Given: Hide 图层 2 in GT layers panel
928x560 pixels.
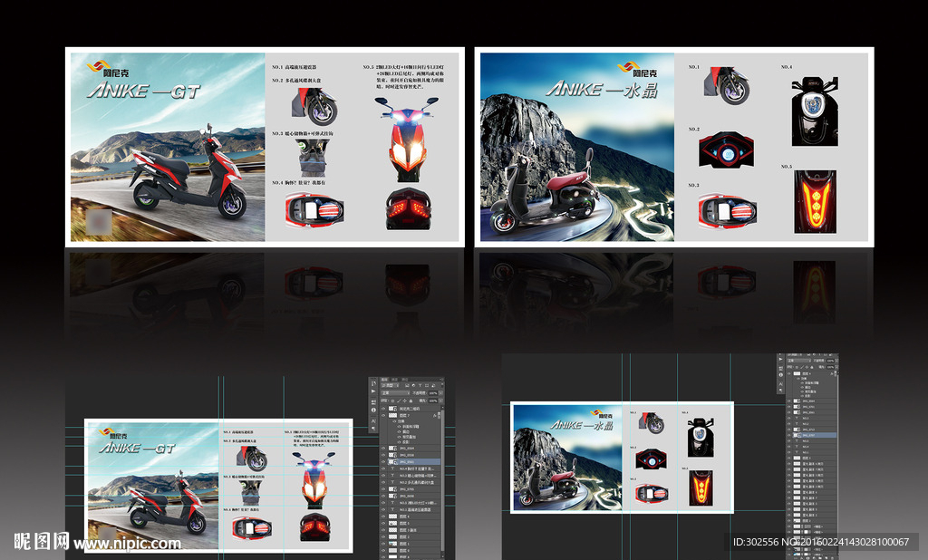Looking at the screenshot, I should [383, 537].
